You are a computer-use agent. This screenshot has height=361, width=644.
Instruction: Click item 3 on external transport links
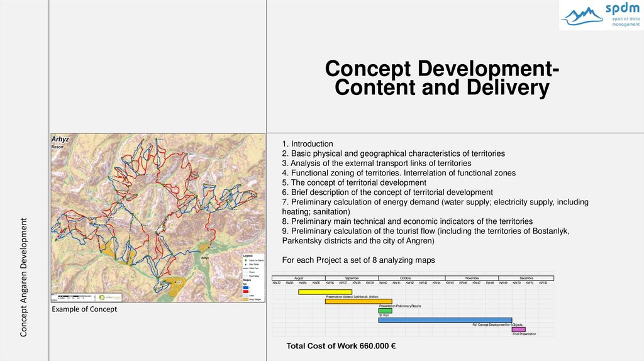click(377, 163)
